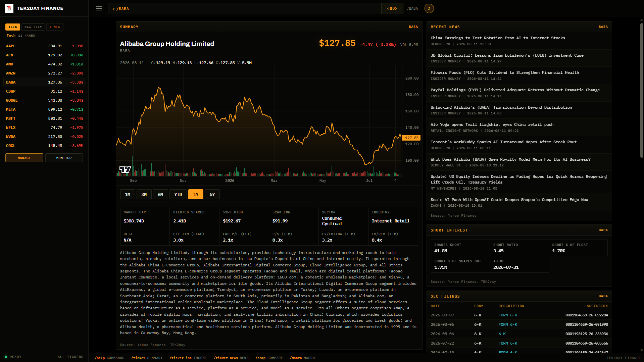Click the scrollbar down arrow
Viewport: 644px width, 362px height.
point(642,351)
